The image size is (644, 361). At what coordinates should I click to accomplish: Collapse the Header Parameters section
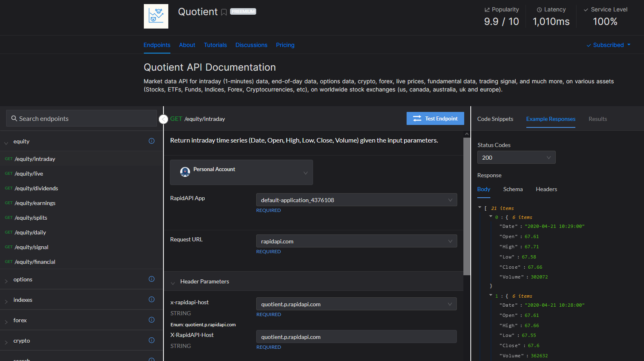173,282
